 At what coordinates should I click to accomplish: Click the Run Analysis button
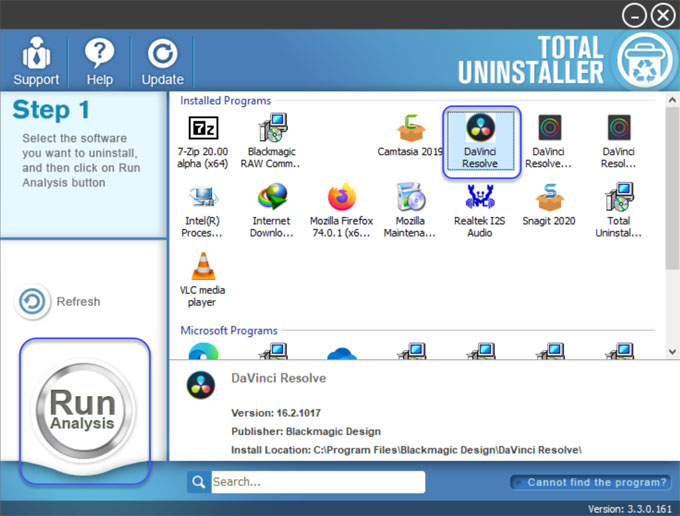pyautogui.click(x=82, y=410)
